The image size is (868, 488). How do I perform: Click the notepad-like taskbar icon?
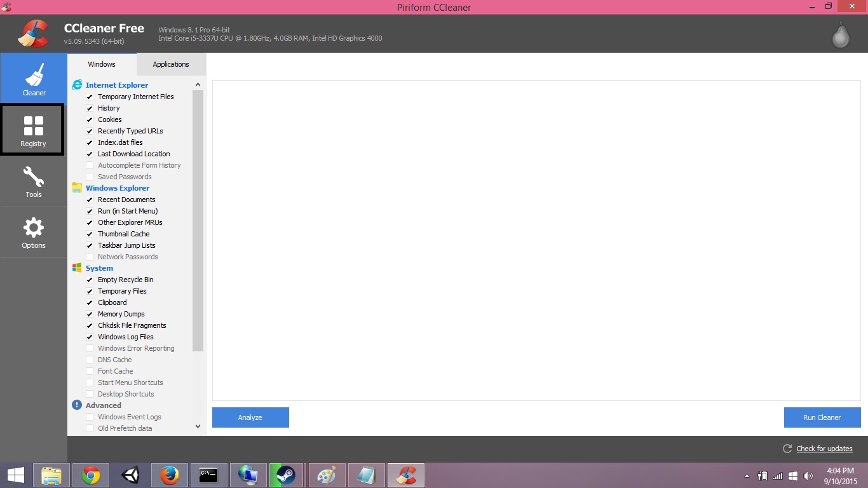[367, 475]
